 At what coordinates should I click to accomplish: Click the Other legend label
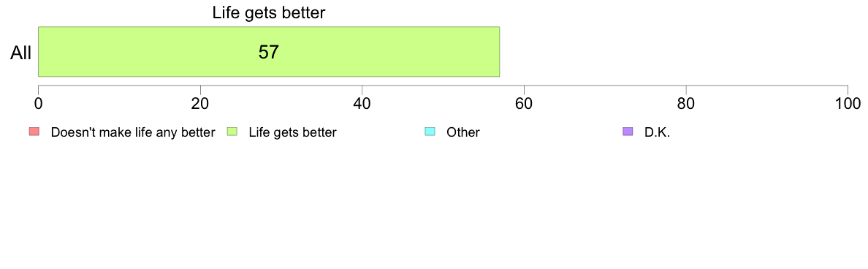pos(462,133)
